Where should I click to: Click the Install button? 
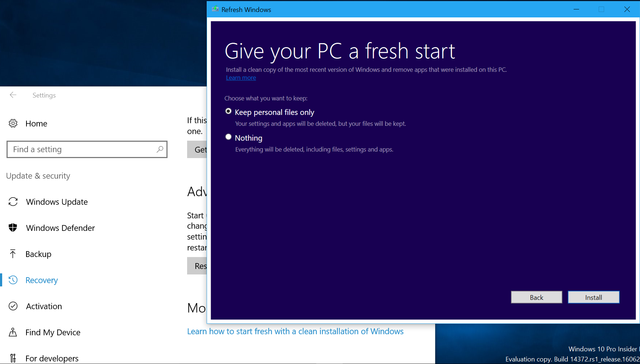pos(594,297)
